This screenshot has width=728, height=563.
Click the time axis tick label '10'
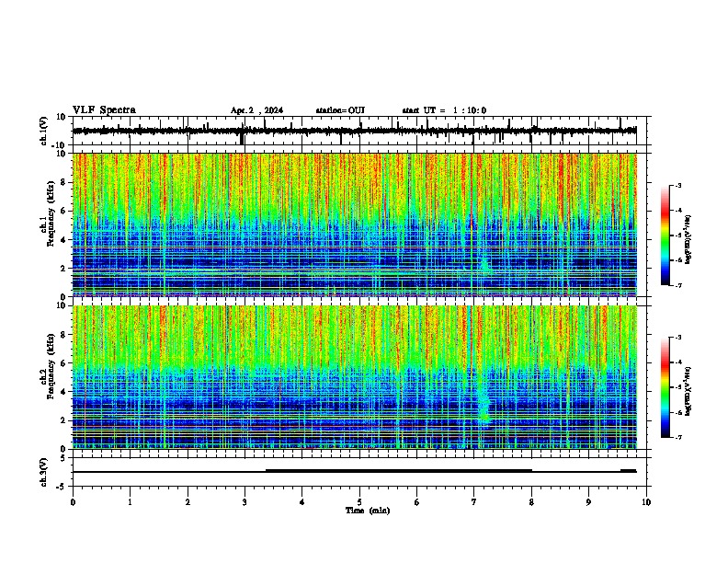[646, 502]
